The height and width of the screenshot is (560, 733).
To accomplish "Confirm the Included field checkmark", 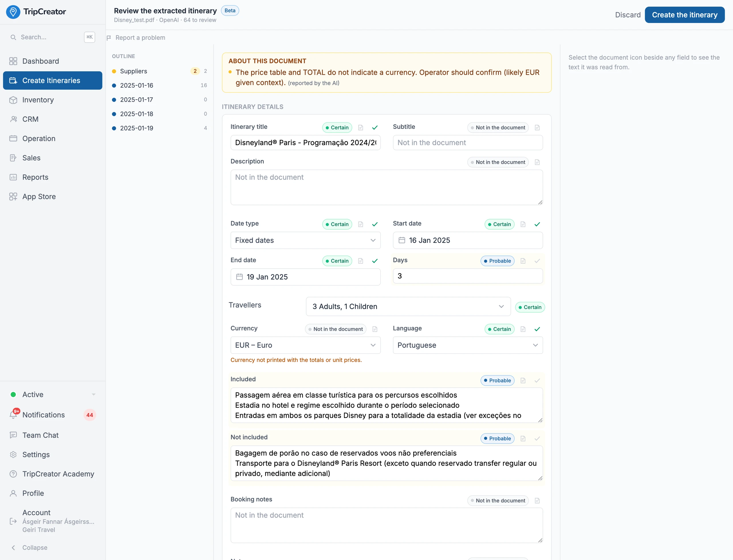I will (x=537, y=381).
